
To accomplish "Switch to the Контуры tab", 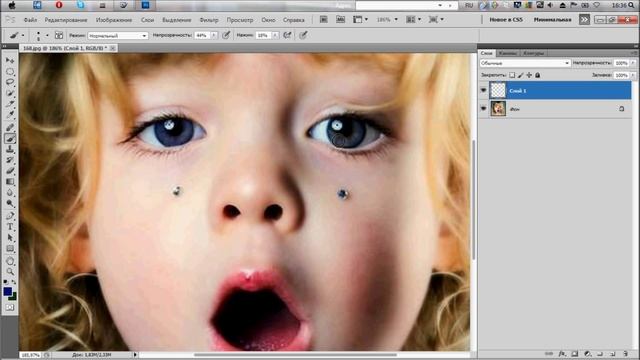I will 533,53.
